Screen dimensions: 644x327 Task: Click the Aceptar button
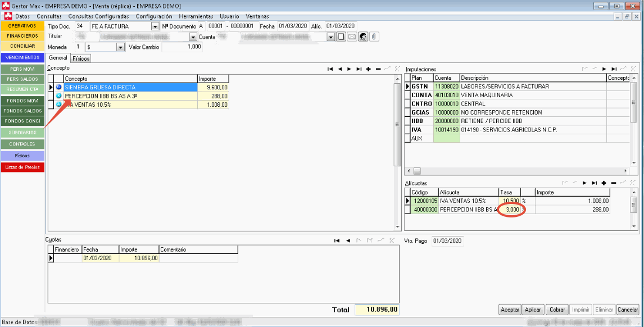point(510,310)
